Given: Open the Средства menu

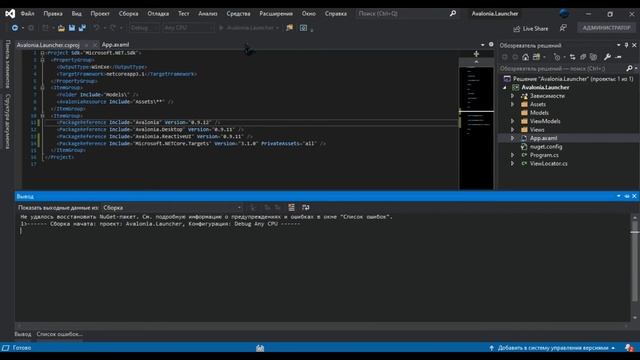Looking at the screenshot, I should (x=238, y=13).
